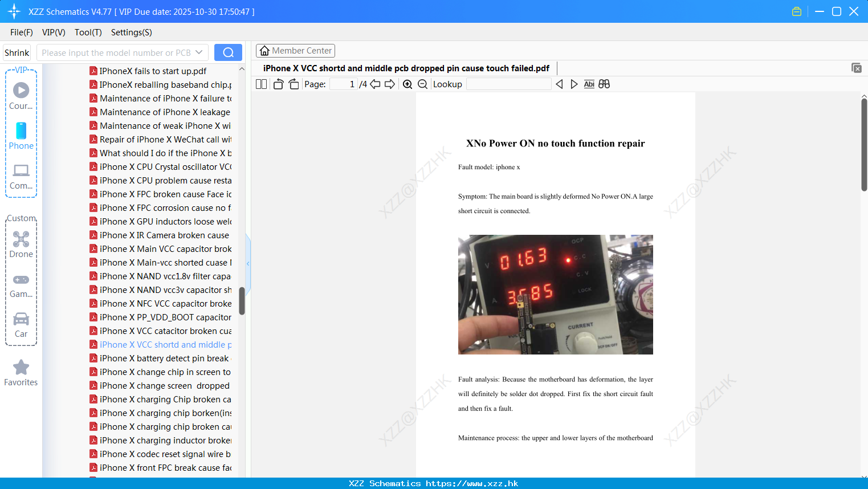Select the Car category icon
The width and height of the screenshot is (868, 489).
(x=21, y=325)
